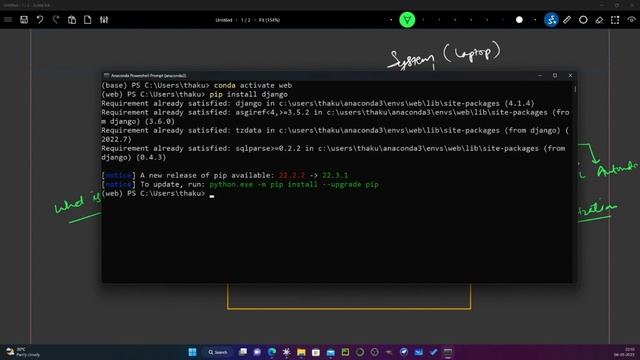The image size is (640, 360).
Task: Click the Anaconda Prompt window icon
Action: pos(107,76)
